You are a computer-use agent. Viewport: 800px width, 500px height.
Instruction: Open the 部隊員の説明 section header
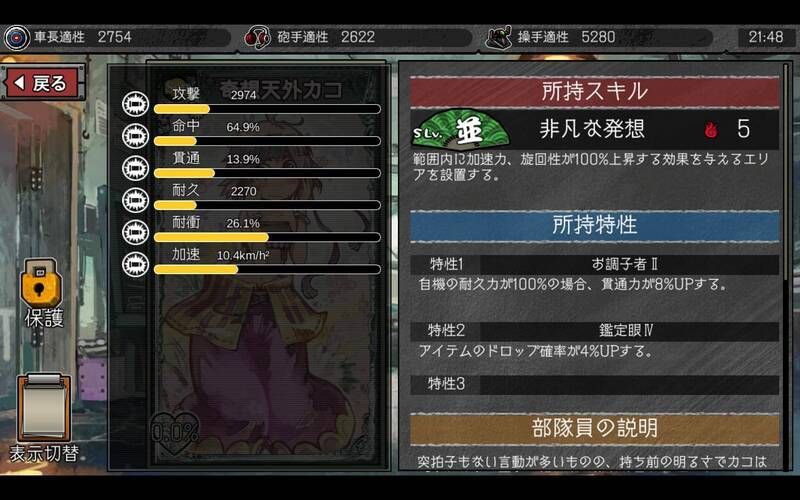(x=594, y=429)
